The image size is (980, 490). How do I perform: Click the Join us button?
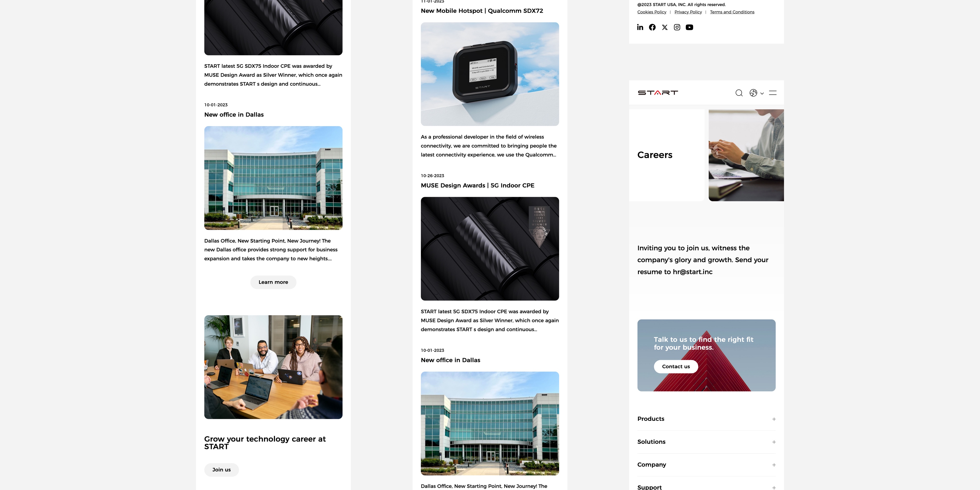click(221, 470)
